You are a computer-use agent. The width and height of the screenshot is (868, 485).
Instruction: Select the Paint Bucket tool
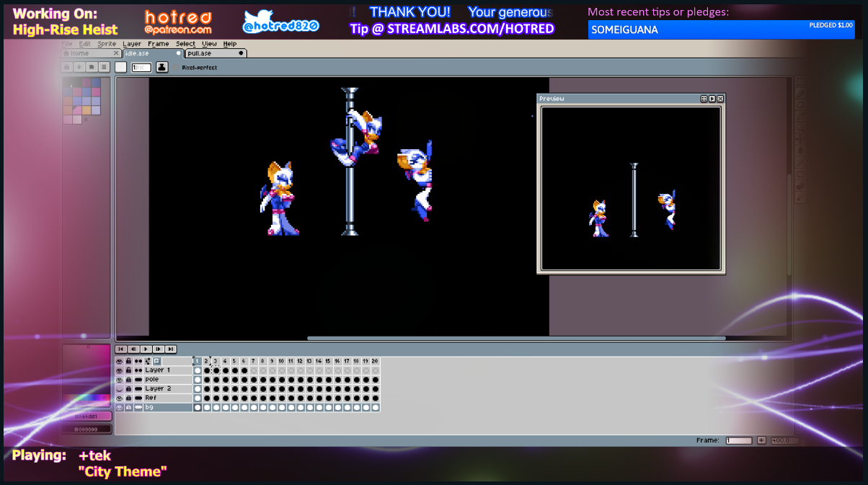pyautogui.click(x=800, y=151)
